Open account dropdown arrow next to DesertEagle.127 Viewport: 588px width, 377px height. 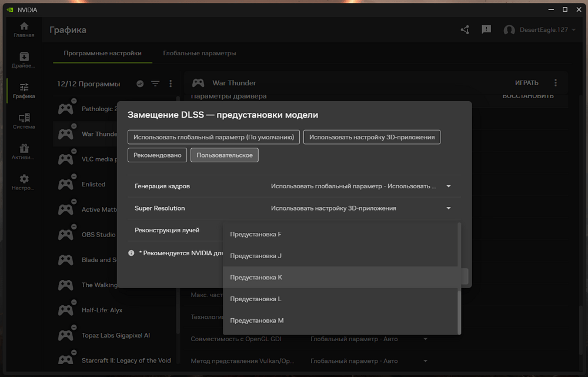click(x=573, y=30)
